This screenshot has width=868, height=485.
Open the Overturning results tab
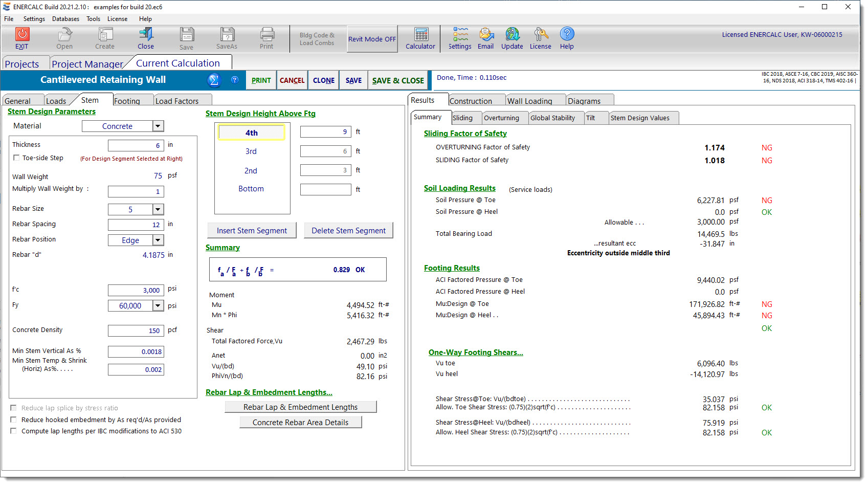point(501,118)
